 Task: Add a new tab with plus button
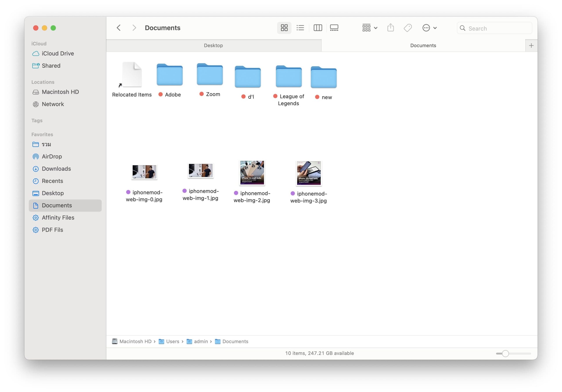tap(531, 45)
